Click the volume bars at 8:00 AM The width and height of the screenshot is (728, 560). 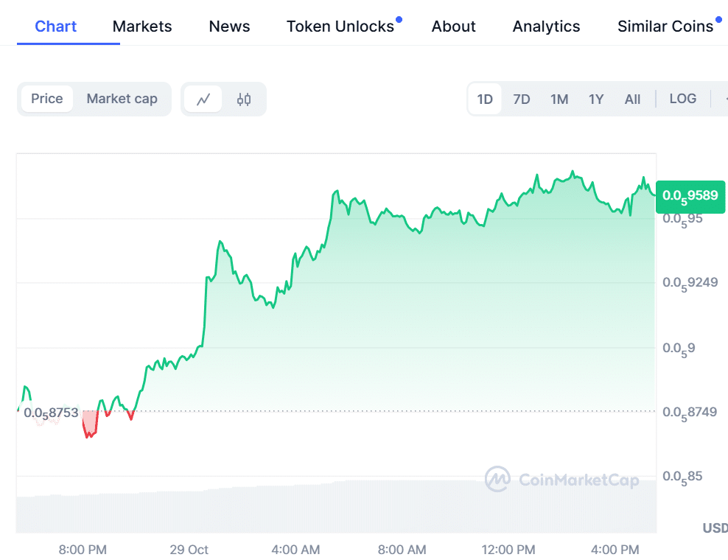402,507
